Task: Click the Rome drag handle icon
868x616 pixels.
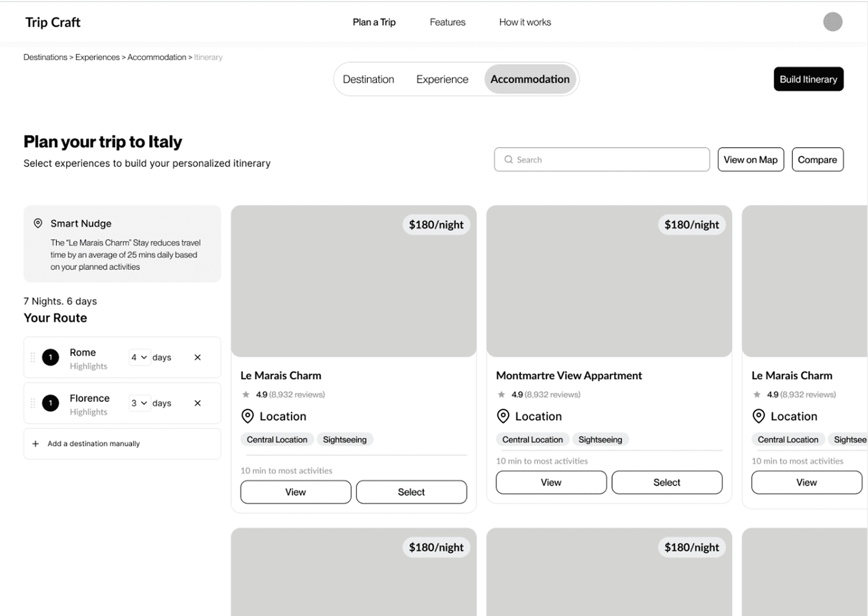Action: 33,357
